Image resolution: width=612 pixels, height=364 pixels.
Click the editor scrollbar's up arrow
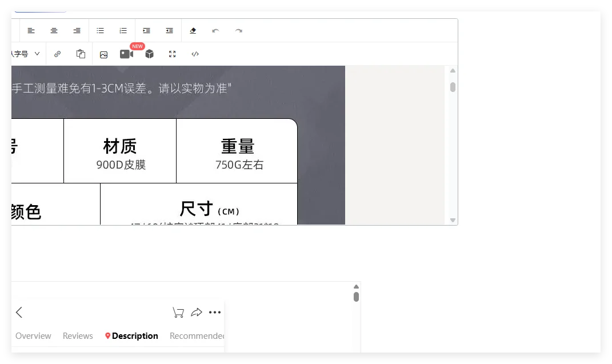(453, 71)
